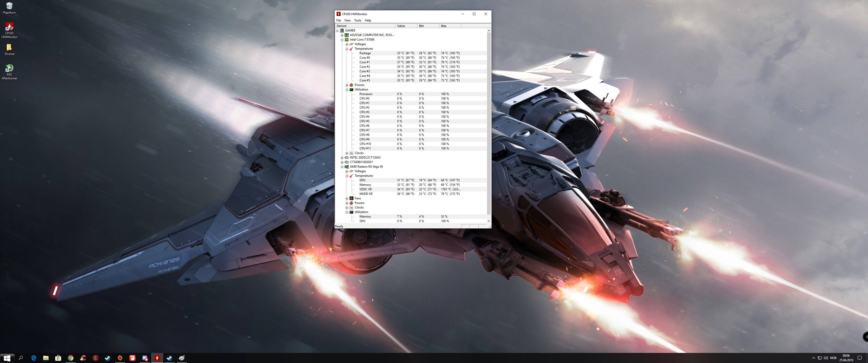Click the sensor list scroll-down arrow
868x363 pixels.
(x=489, y=221)
